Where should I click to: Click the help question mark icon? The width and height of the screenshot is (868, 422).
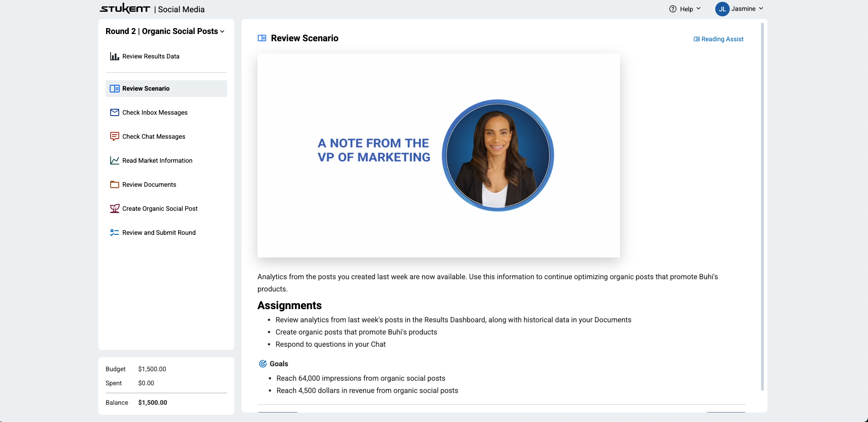point(673,9)
